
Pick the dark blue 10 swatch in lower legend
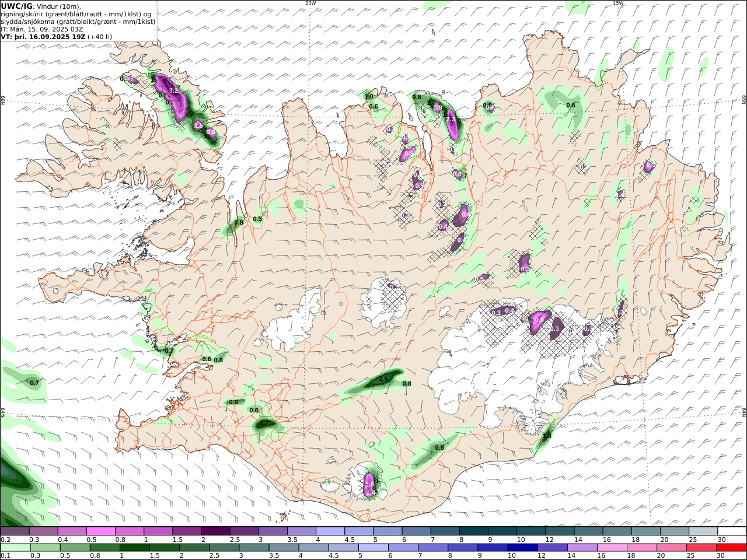point(522,548)
